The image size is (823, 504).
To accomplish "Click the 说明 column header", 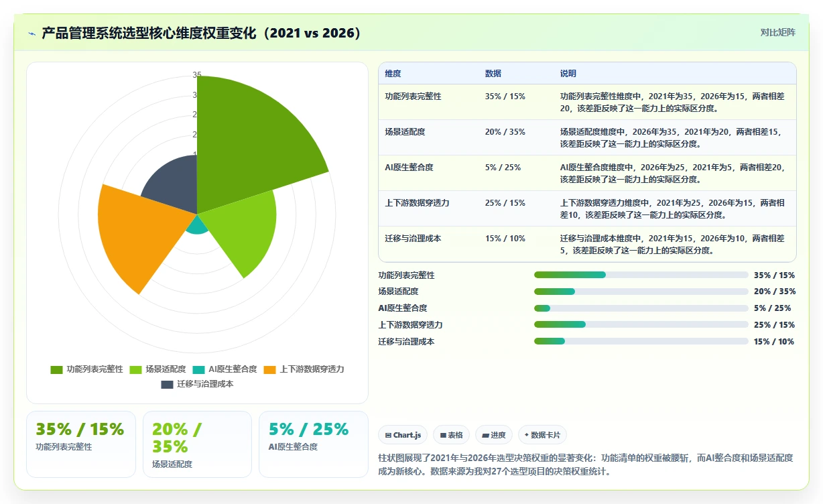I will click(568, 74).
